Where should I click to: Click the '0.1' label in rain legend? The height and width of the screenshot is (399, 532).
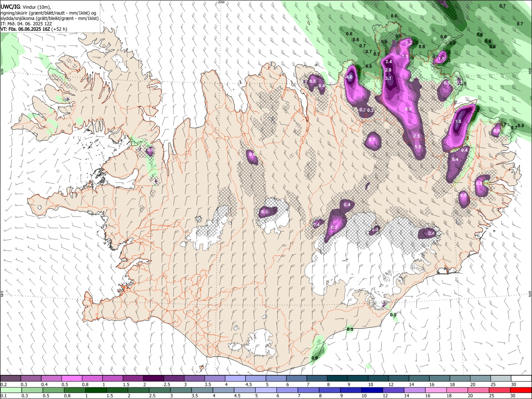tap(4, 396)
